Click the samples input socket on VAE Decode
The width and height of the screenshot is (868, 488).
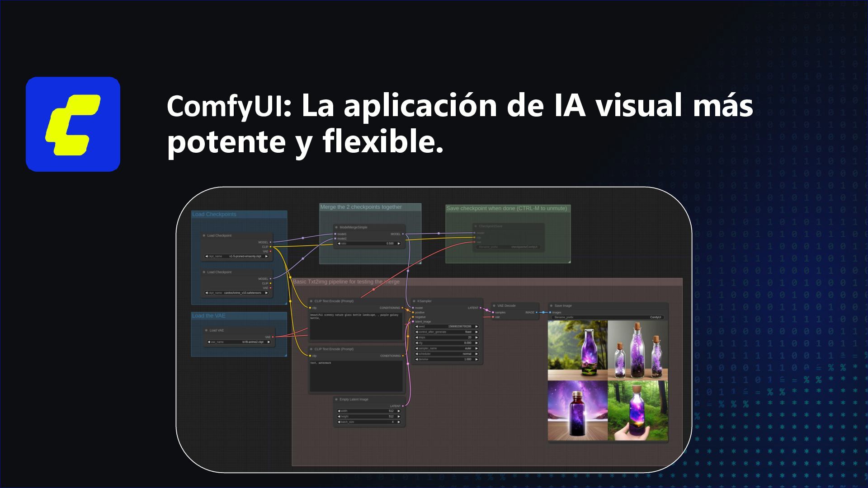tap(493, 312)
